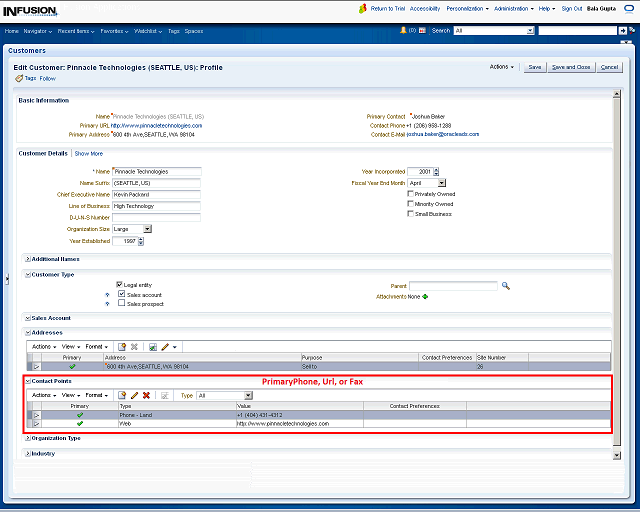Screen dimensions: 640x512
Task: Click the Chief Executive Name input field
Action: pos(156,194)
